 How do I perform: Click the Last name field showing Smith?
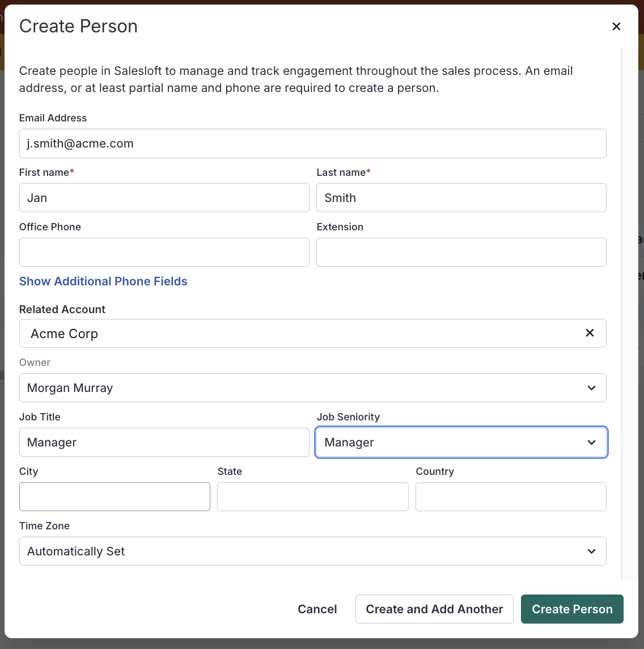point(461,197)
